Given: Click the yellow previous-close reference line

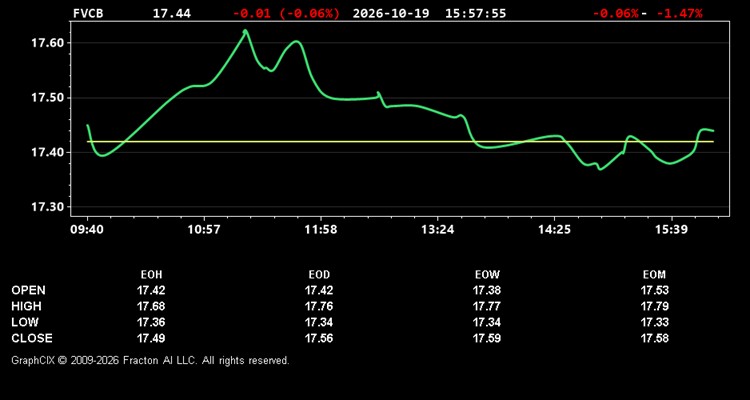Looking at the screenshot, I should tap(400, 142).
